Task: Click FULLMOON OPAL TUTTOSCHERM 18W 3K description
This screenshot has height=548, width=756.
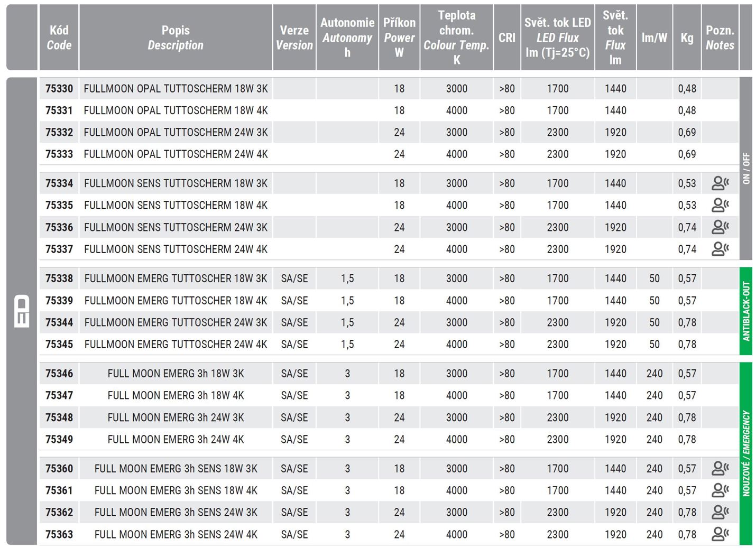Action: [176, 89]
